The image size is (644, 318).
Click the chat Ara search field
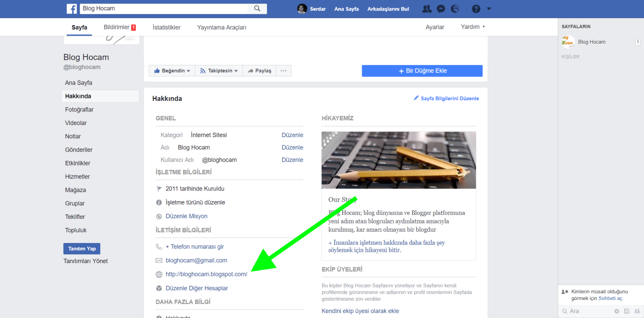click(587, 311)
